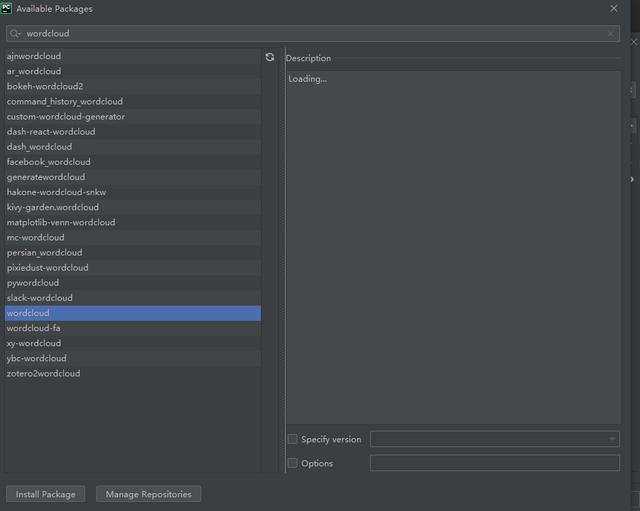Select dash-react-wordcloud package
640x511 pixels.
pos(133,132)
